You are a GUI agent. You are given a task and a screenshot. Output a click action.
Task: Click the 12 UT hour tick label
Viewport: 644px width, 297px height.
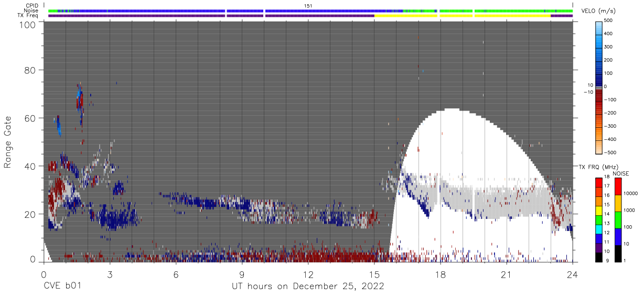308,274
